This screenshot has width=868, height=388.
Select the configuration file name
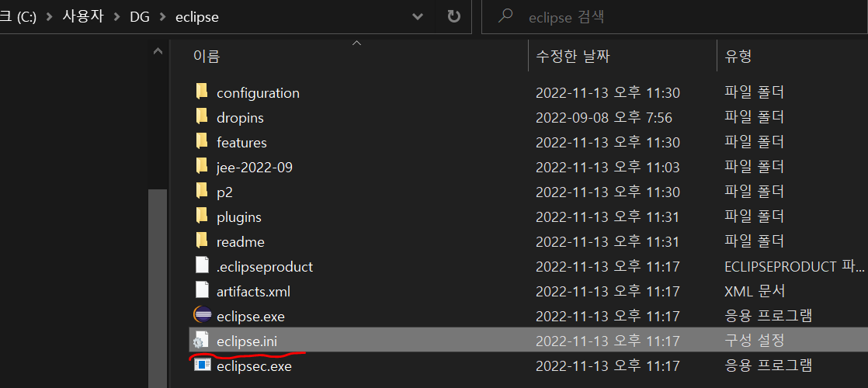pyautogui.click(x=258, y=93)
